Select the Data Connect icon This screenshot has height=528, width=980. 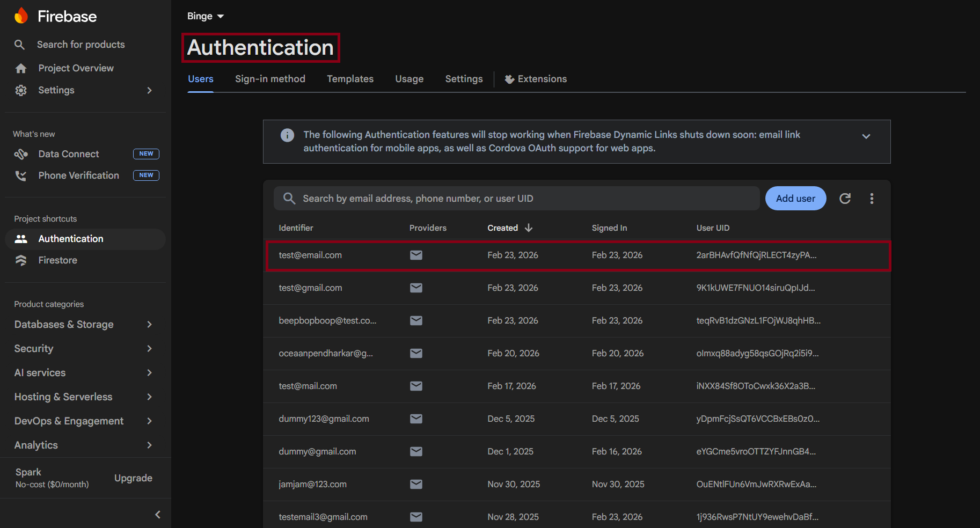(20, 154)
